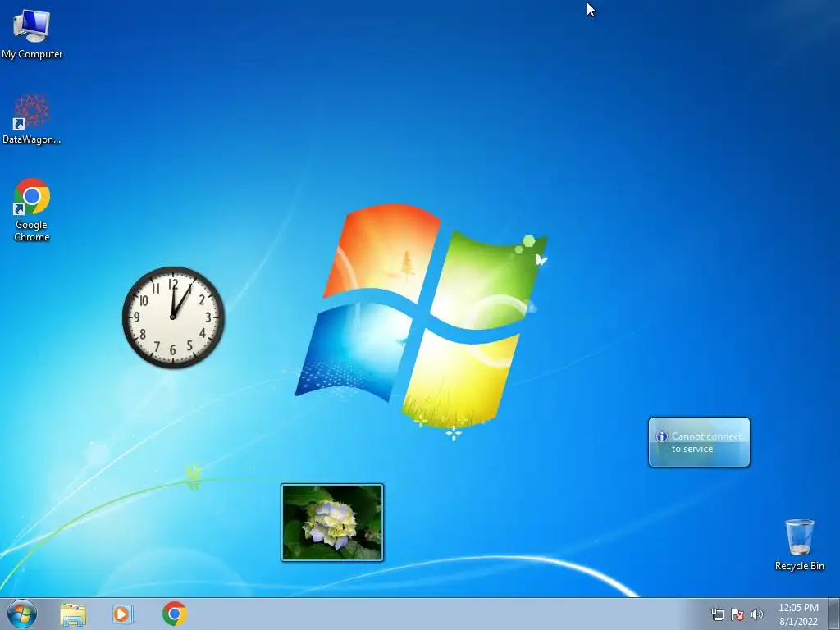Image resolution: width=840 pixels, height=630 pixels.
Task: Select the DataWagon desktop shortcut
Action: 32,119
